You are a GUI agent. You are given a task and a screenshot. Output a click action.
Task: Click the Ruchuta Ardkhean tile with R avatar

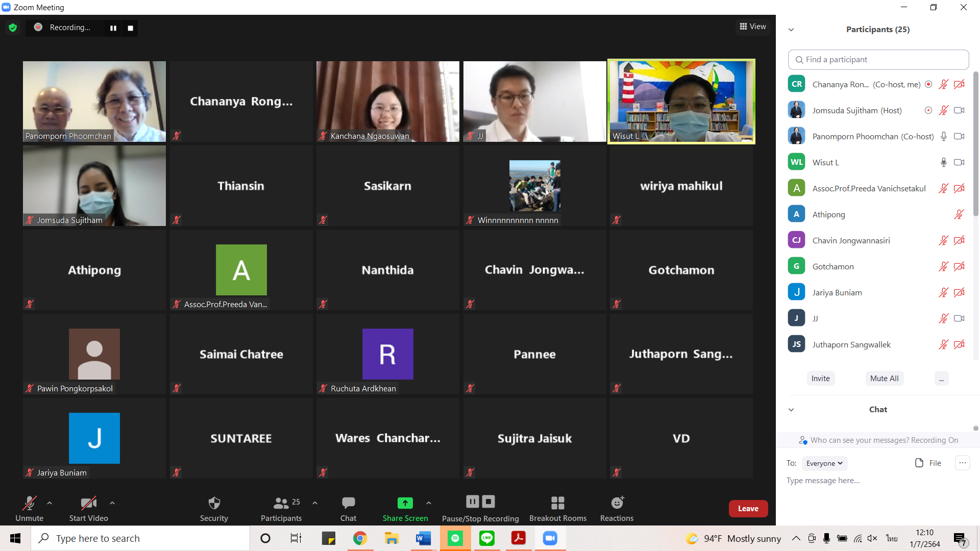coord(388,354)
